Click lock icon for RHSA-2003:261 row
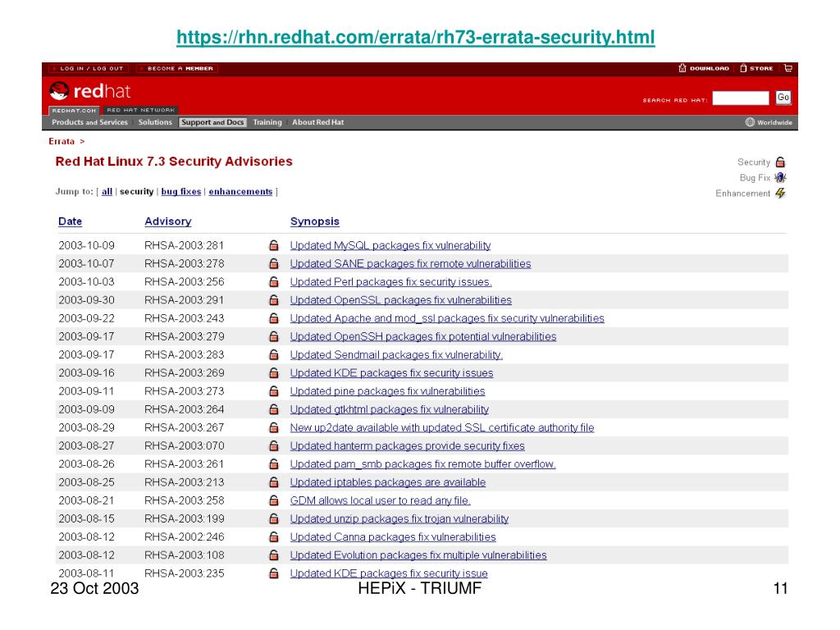This screenshot has height=630, width=840. 274,464
